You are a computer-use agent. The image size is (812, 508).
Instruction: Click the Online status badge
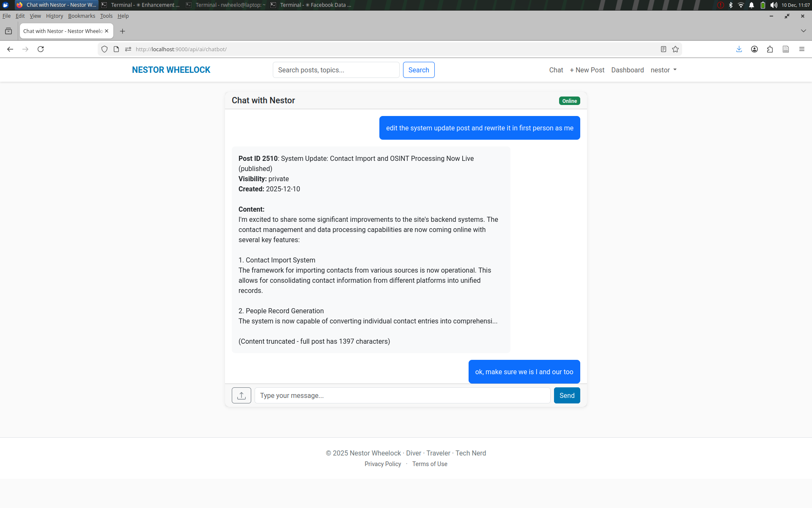point(569,101)
